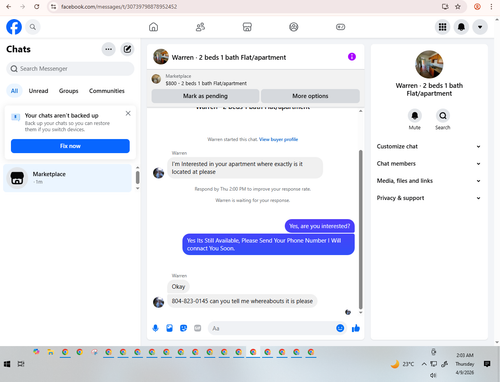Open the Gaming controller icon

click(340, 27)
